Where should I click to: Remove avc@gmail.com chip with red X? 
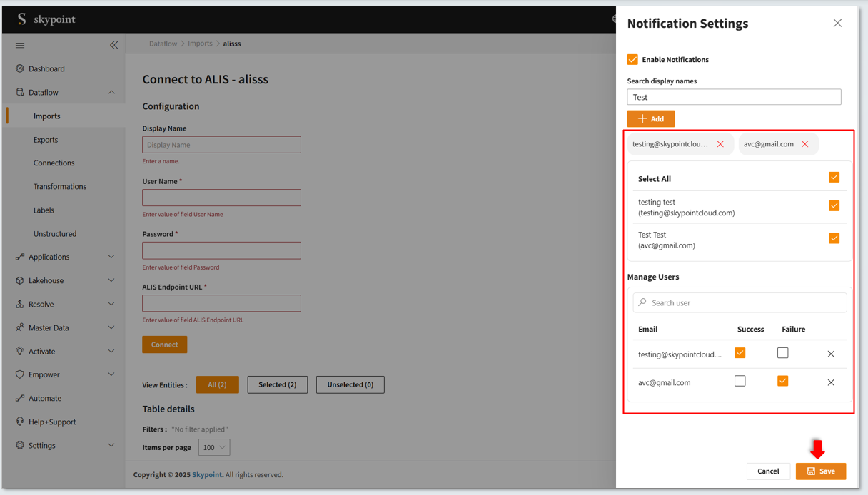tap(805, 144)
